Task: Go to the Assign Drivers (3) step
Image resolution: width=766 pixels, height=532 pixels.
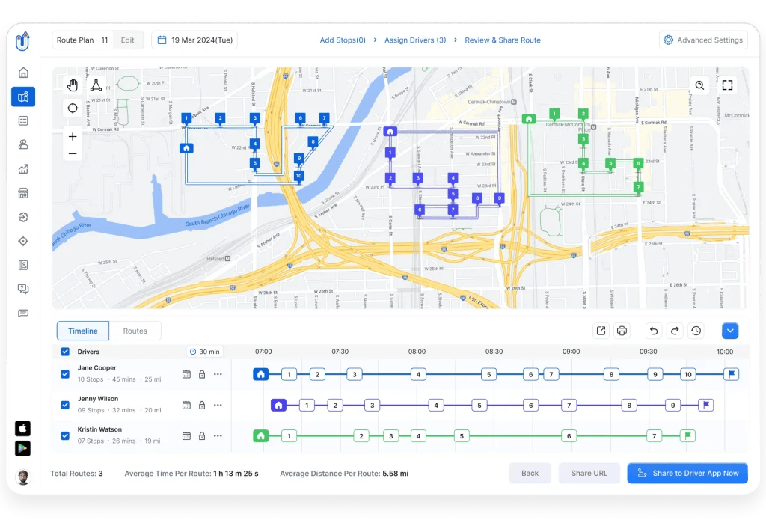Action: tap(415, 40)
